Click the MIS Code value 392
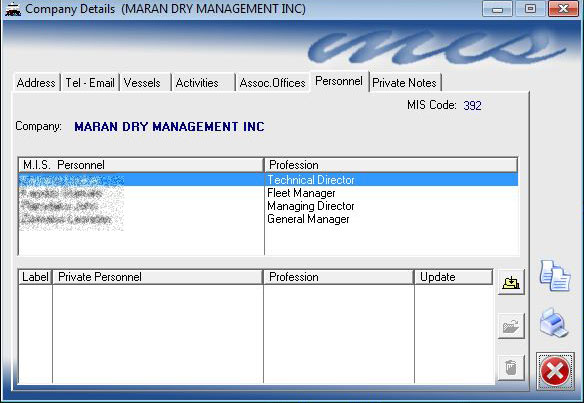Screen dimensions: 584x403 [x=472, y=105]
